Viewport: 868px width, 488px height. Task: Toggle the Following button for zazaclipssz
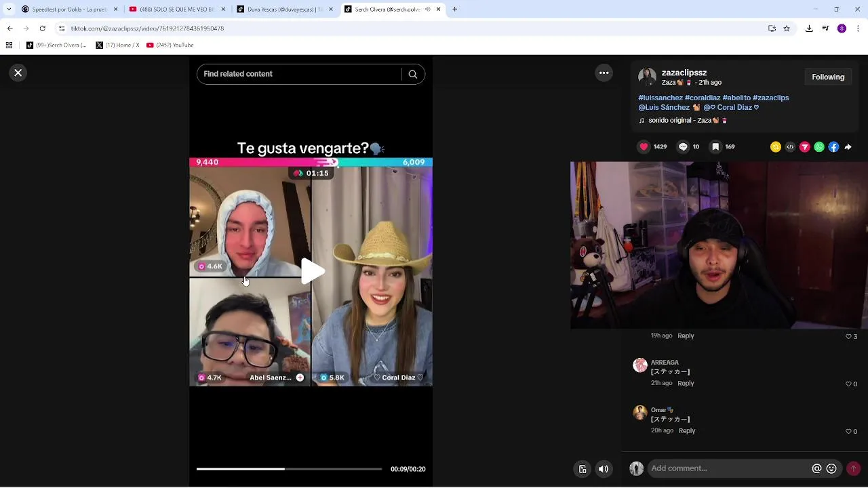(828, 77)
